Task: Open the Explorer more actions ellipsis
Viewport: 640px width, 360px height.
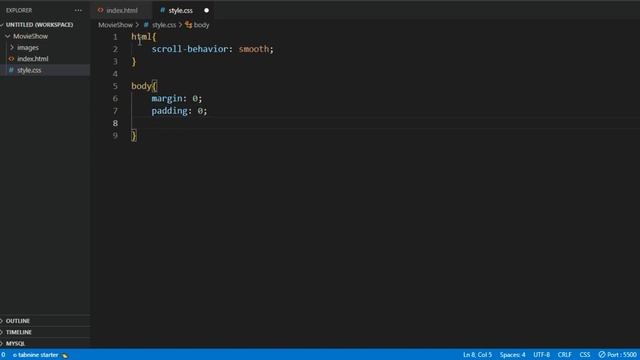Action: pos(78,10)
